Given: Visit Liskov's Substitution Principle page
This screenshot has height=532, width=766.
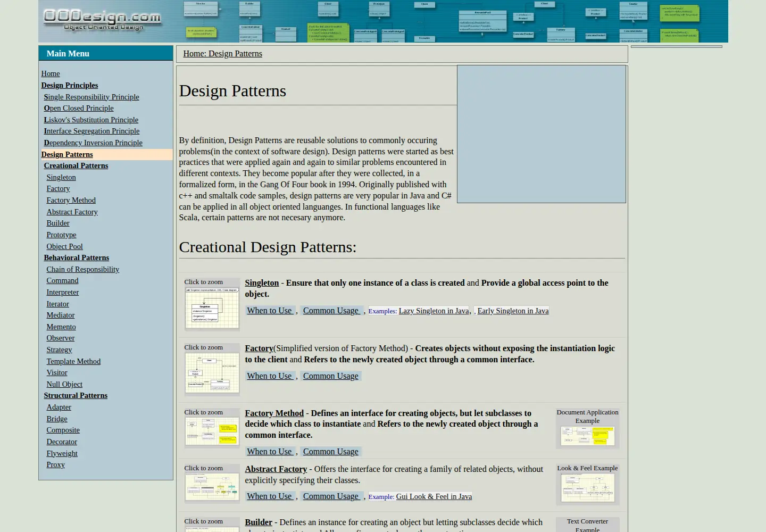Looking at the screenshot, I should [91, 120].
